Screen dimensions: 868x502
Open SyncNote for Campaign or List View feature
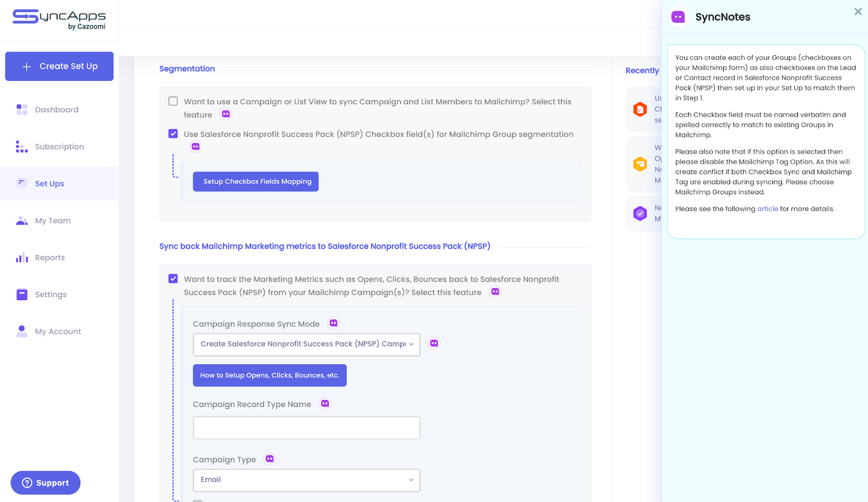click(x=226, y=114)
